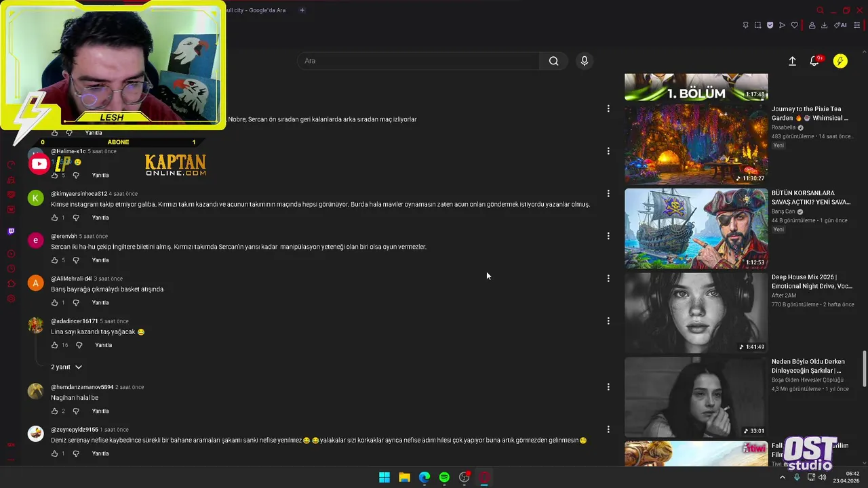Image resolution: width=868 pixels, height=488 pixels.
Task: Open options menu for @zeynepyldz9155 comment
Action: point(608,429)
